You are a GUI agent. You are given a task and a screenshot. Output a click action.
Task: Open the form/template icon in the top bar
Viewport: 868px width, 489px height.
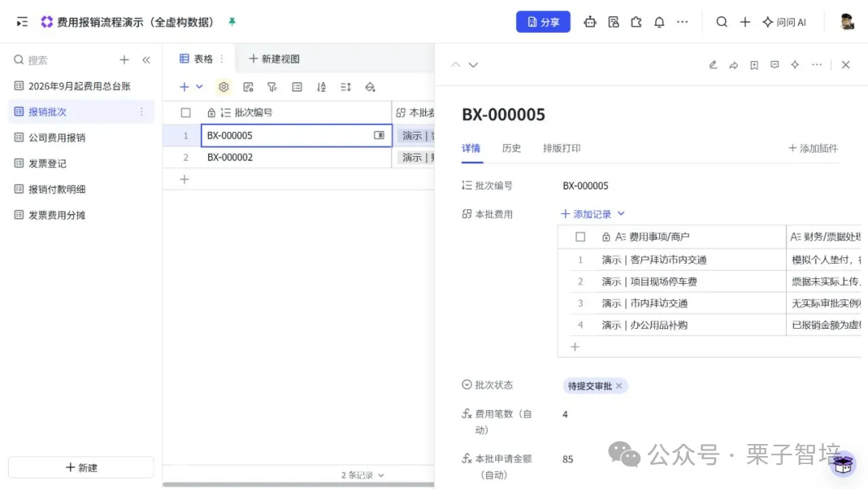point(613,23)
